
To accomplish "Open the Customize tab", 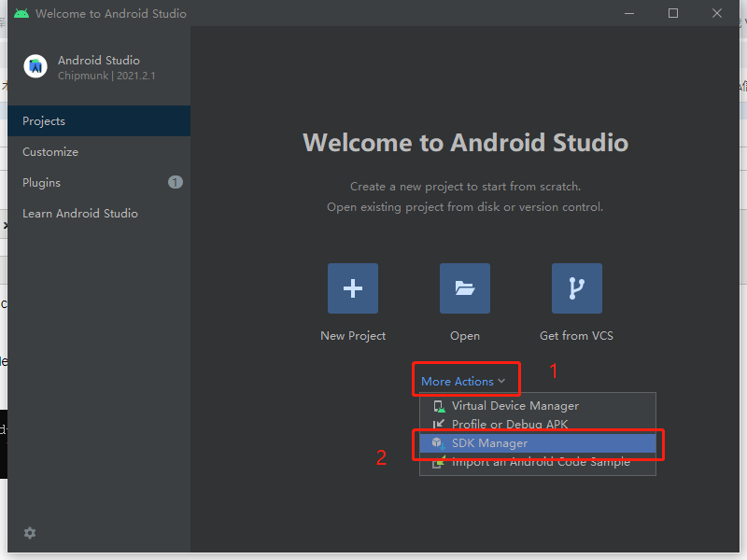I will (99, 152).
